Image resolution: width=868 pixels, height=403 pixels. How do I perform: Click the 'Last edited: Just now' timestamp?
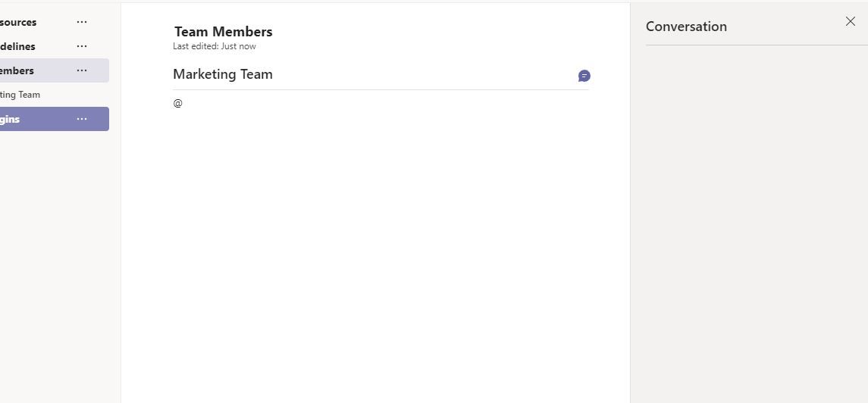[215, 46]
